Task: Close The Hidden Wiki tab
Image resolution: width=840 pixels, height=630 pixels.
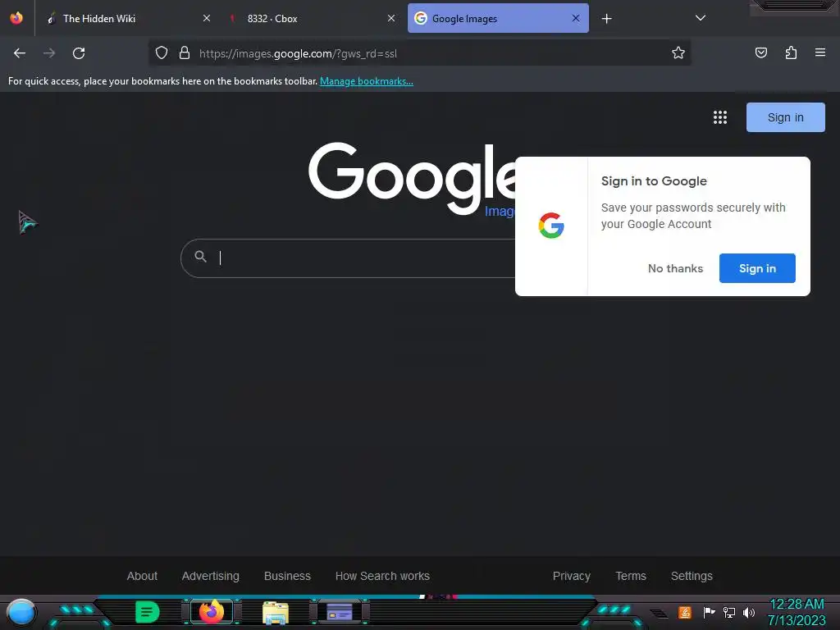Action: pos(206,18)
